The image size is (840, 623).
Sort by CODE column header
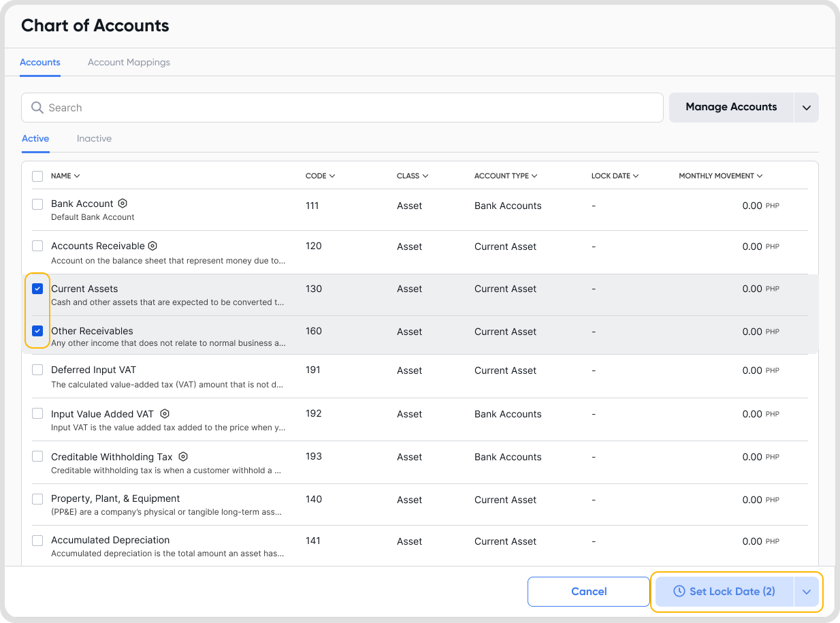(x=320, y=176)
